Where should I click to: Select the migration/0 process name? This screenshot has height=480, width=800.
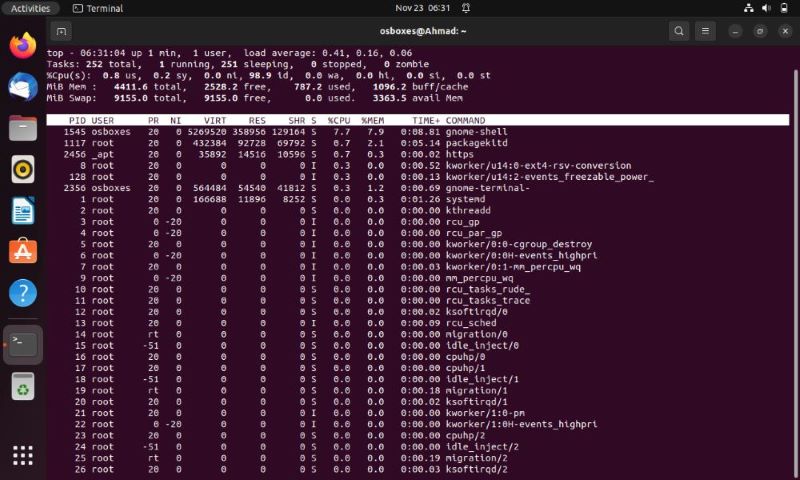tap(477, 334)
